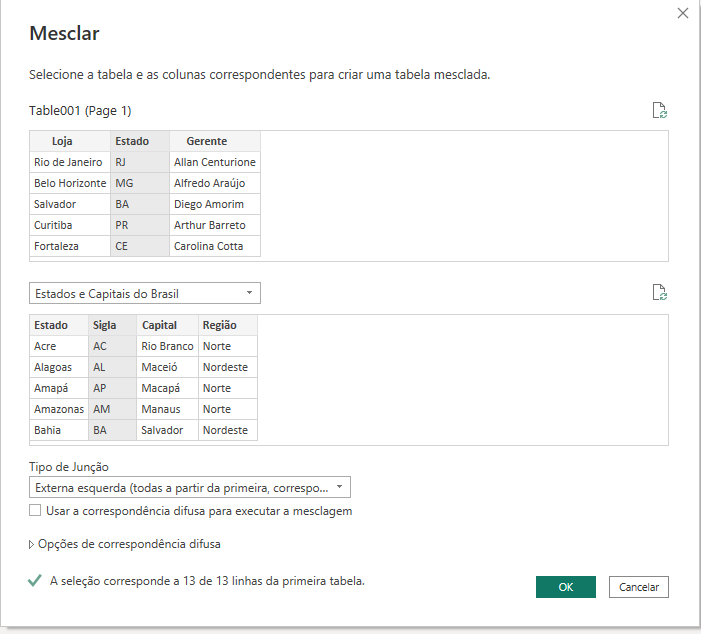Enable the fuzzy matching checkbox
Screen dimensions: 701x634
pyautogui.click(x=36, y=511)
